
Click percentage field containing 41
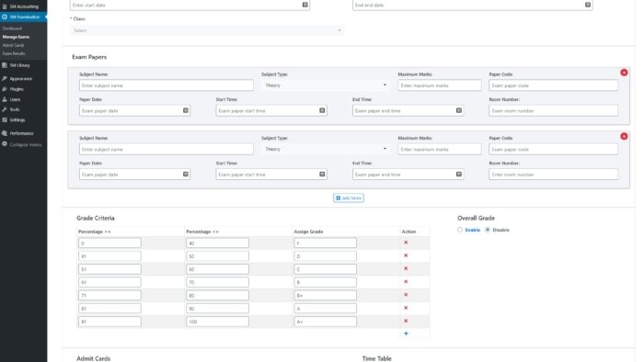point(109,256)
